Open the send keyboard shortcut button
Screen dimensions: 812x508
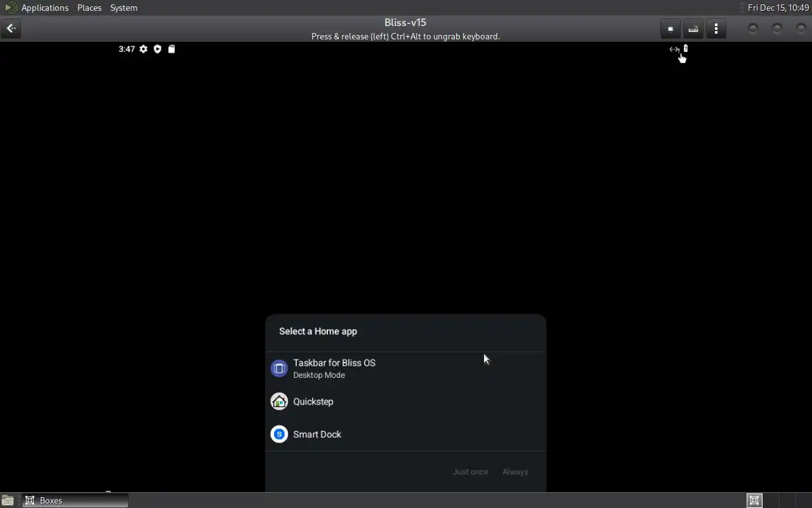[x=693, y=29]
